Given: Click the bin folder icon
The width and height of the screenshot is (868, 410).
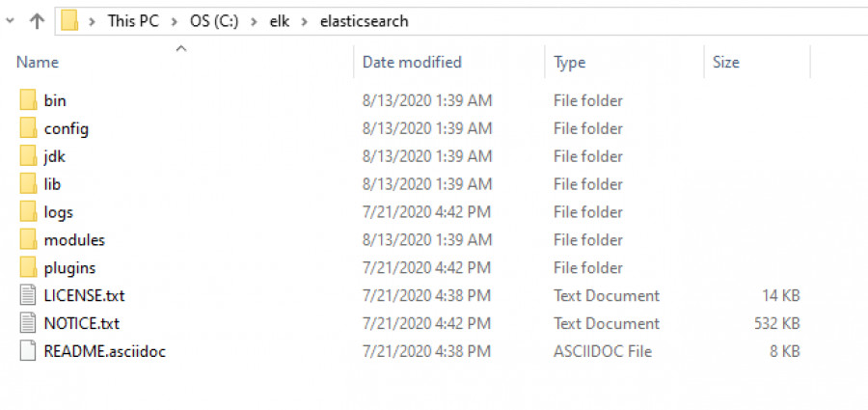Looking at the screenshot, I should pyautogui.click(x=28, y=100).
